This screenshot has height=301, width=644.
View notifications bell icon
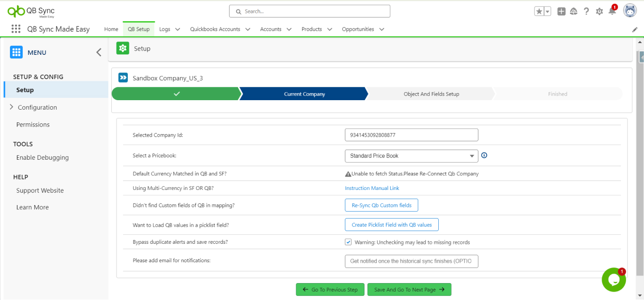pyautogui.click(x=612, y=11)
